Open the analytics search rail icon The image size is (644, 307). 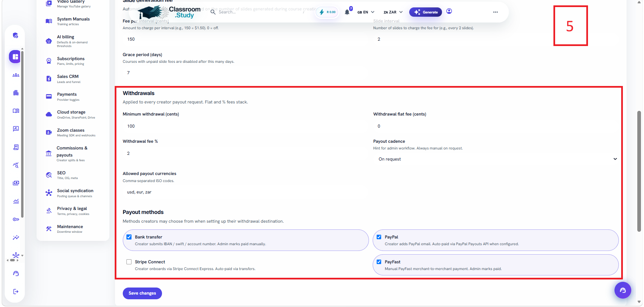(16, 165)
